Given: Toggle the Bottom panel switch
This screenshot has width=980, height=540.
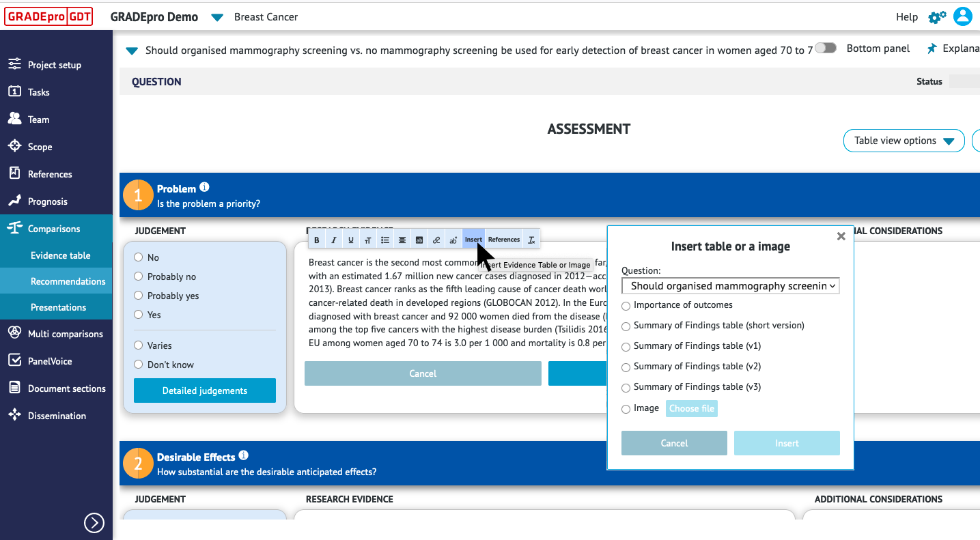Looking at the screenshot, I should [x=825, y=48].
